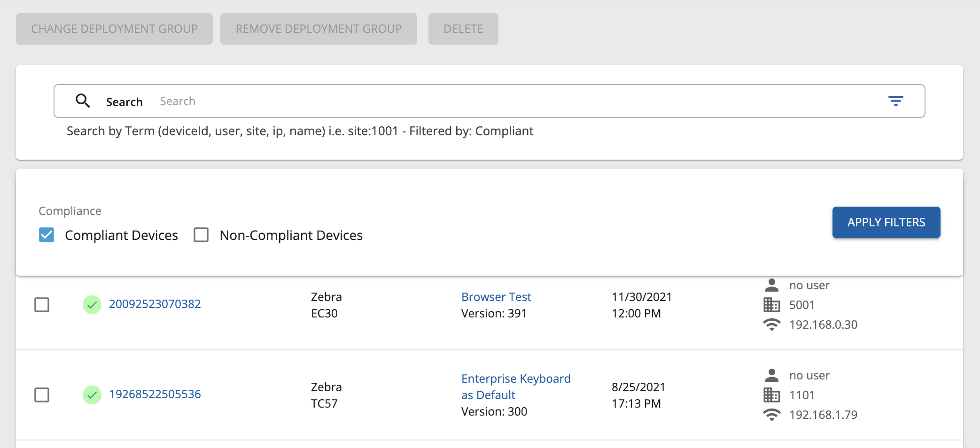Click site building icon next to 5001
This screenshot has height=448, width=980.
[x=771, y=305]
